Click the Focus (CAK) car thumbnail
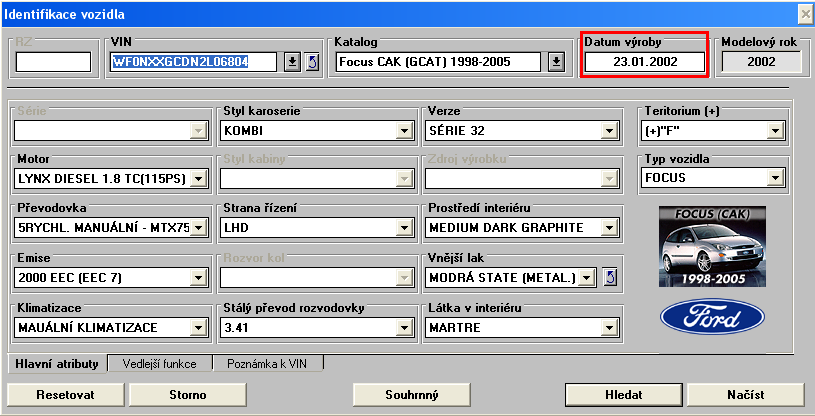This screenshot has height=416, width=815. pyautogui.click(x=712, y=247)
